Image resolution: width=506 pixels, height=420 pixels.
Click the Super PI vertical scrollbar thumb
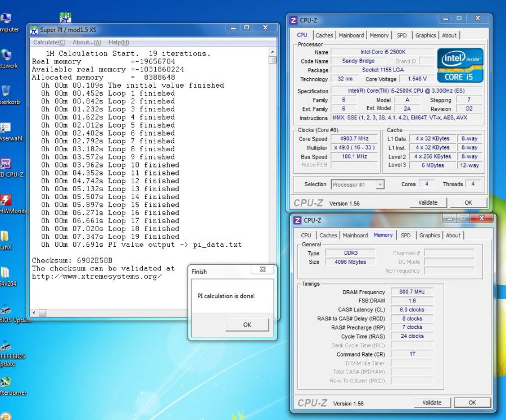point(273,60)
